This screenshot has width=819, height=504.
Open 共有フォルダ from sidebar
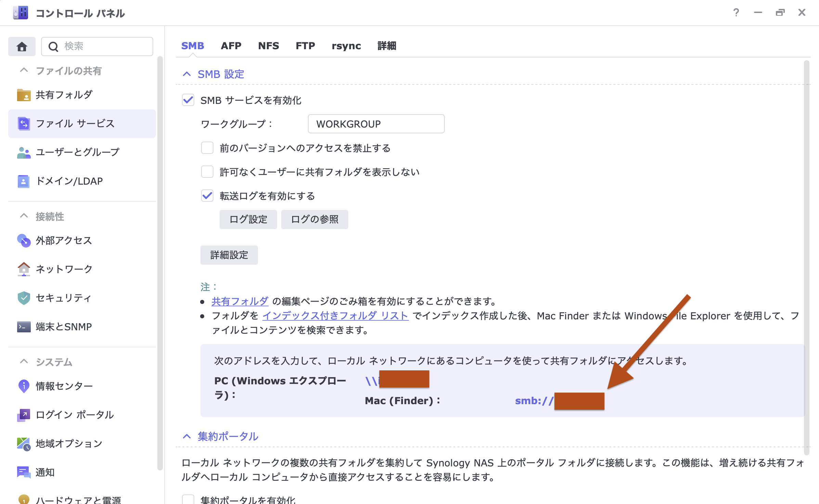point(64,95)
